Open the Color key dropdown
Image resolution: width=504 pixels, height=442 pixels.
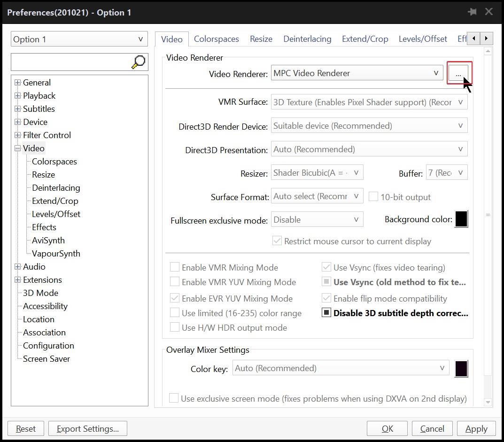pyautogui.click(x=341, y=368)
